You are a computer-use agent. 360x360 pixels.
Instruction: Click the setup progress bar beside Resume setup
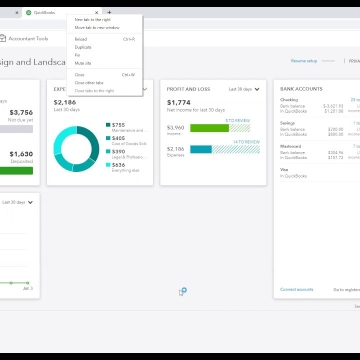coord(328,61)
